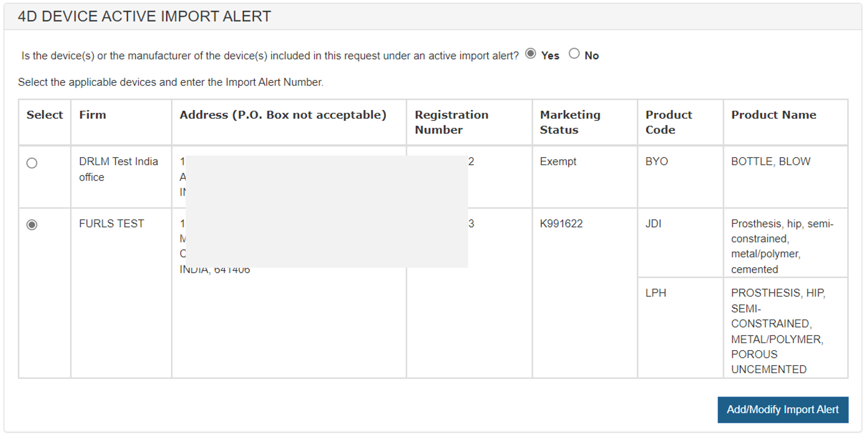Viewport: 868px width, 436px height.
Task: Select the FURLS TEST device row
Action: point(32,225)
